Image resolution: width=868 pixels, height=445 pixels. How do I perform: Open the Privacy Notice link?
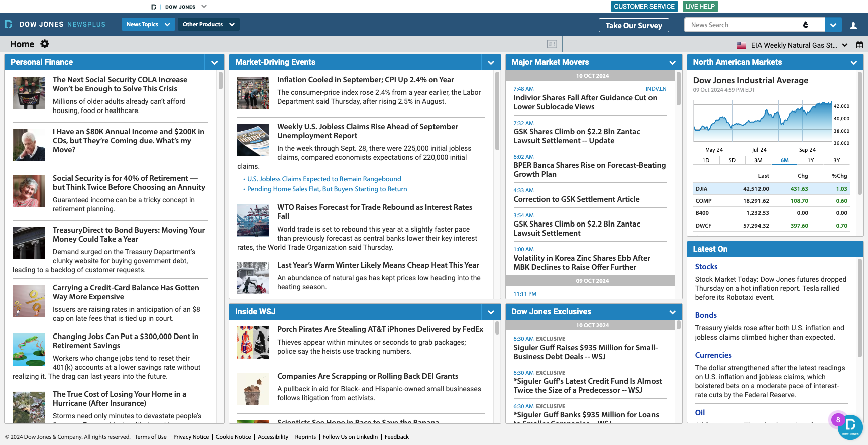click(x=191, y=437)
